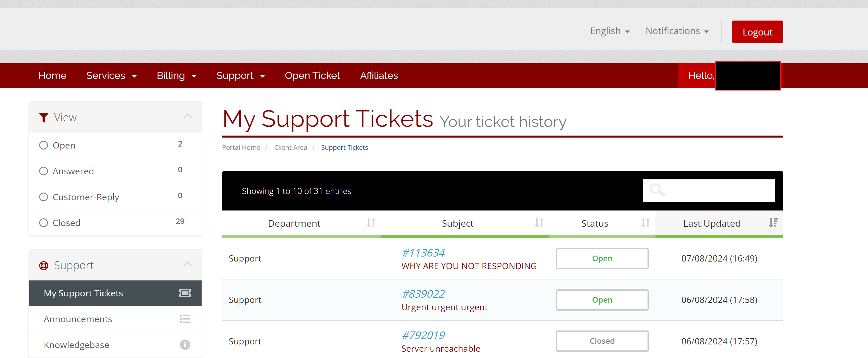
Task: Click the Logout button
Action: [x=757, y=32]
